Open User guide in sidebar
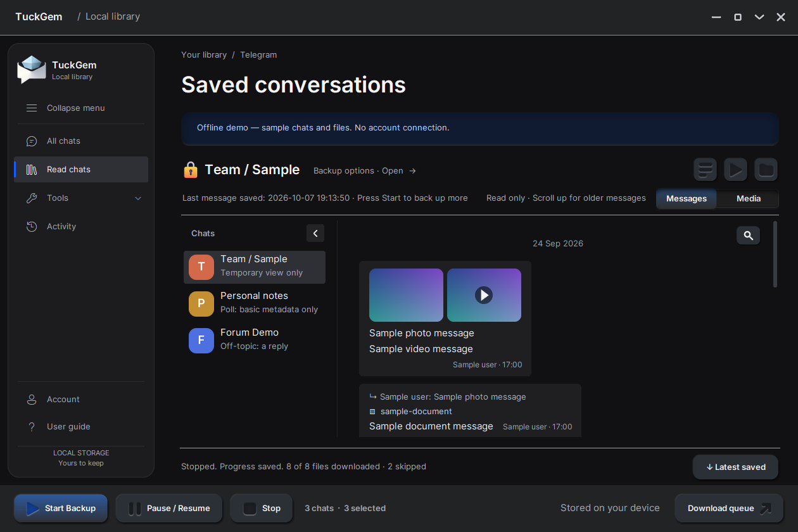The width and height of the screenshot is (798, 532). pos(81,427)
